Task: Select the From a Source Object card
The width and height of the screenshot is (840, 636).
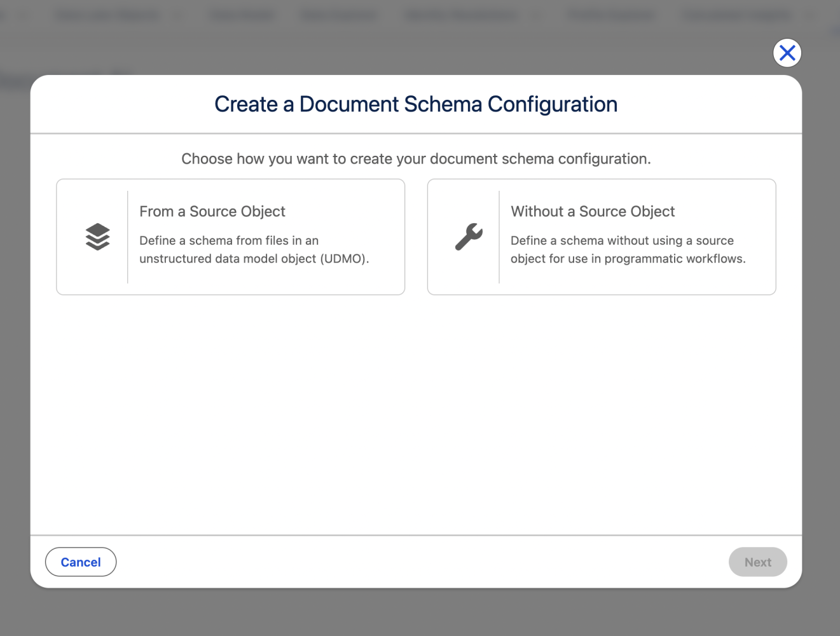Action: click(230, 237)
